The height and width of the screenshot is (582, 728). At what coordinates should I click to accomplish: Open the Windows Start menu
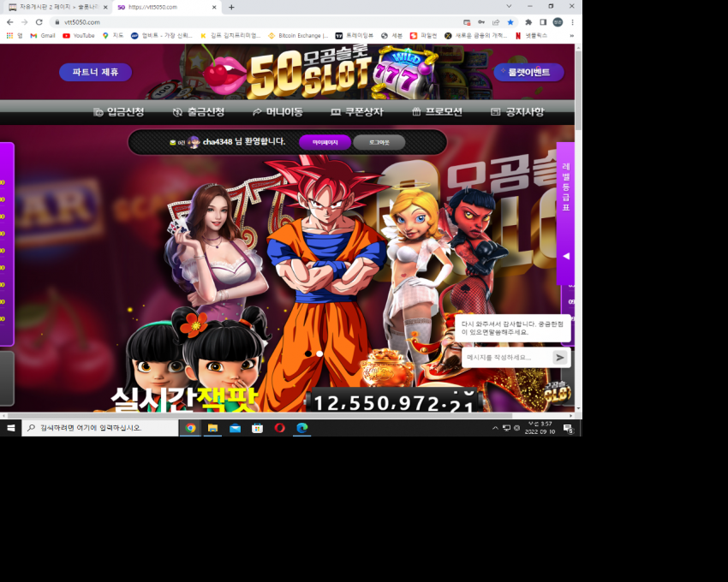(x=10, y=428)
